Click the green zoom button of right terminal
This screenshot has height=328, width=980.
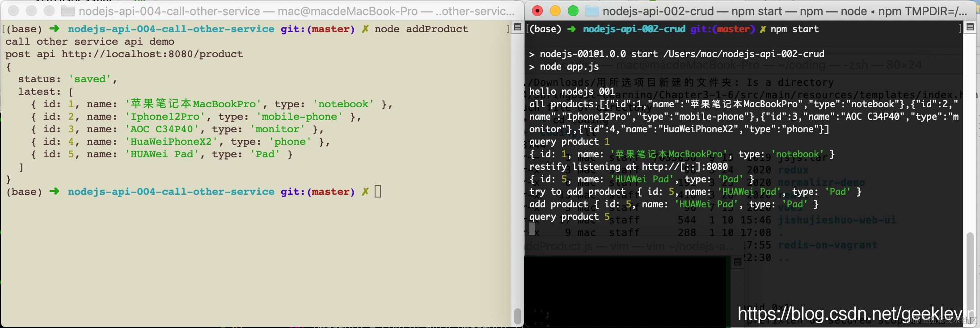[573, 11]
